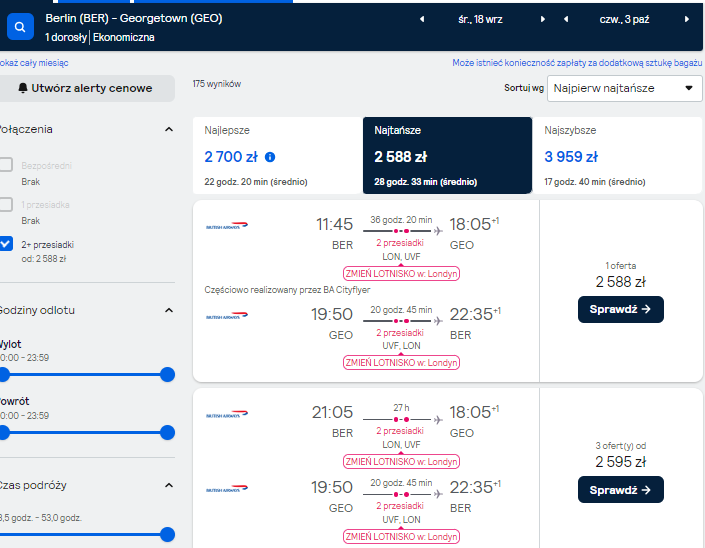Collapse the Godziny odlotu section
The height and width of the screenshot is (548, 705).
(x=169, y=310)
